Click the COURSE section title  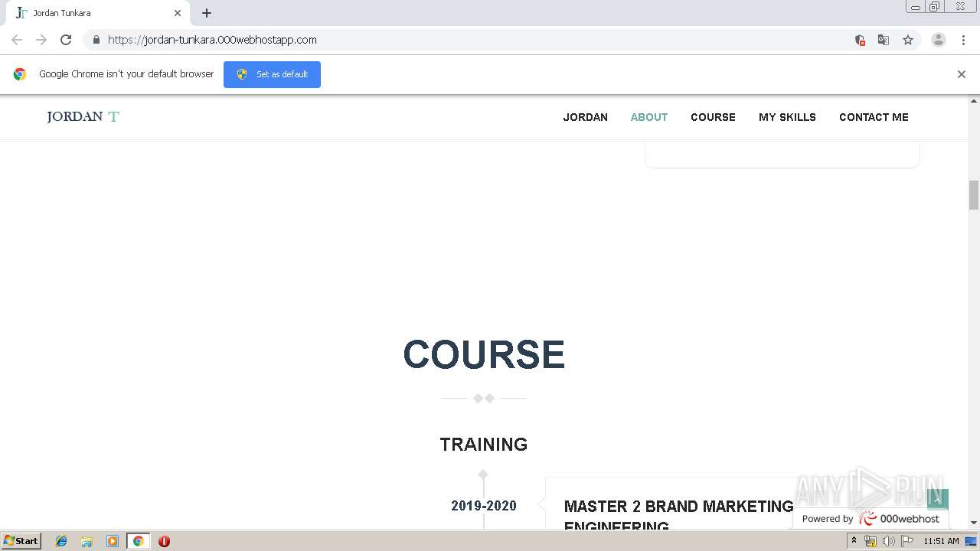point(484,354)
